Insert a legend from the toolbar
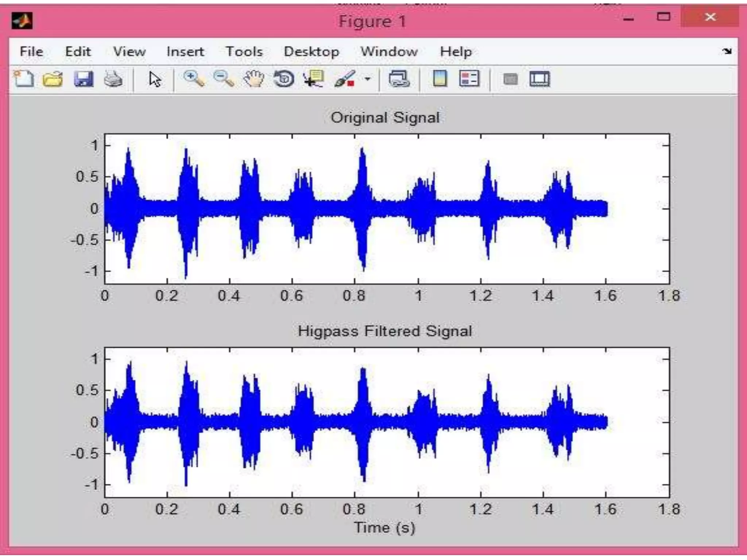 [x=469, y=79]
